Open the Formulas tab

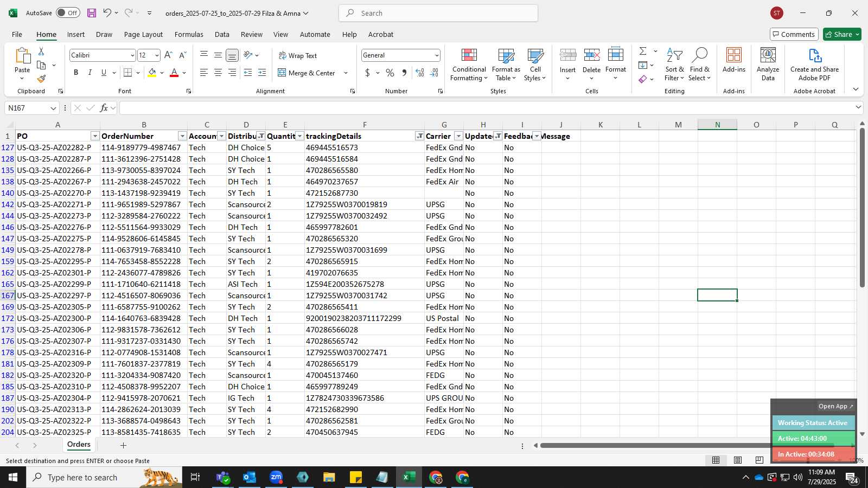coord(189,34)
